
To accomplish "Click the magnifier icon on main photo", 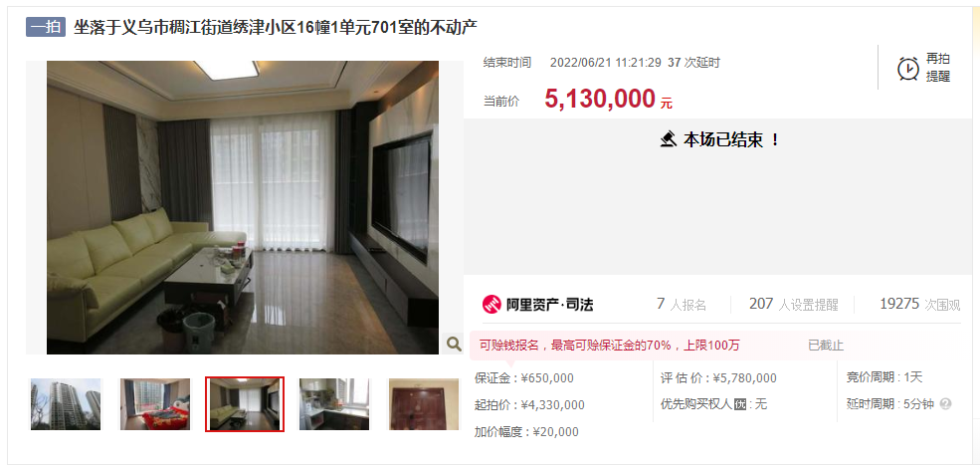I will (x=454, y=343).
